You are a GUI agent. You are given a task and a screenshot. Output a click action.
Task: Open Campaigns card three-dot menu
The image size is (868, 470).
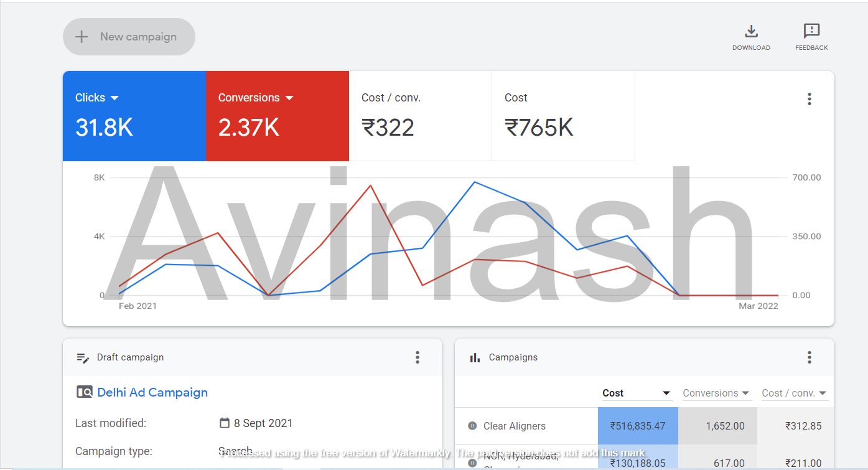[809, 357]
